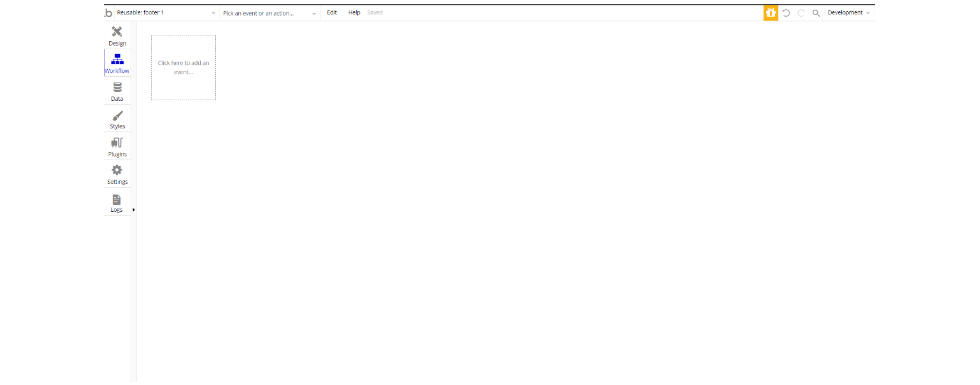Open the Plugins tab icon
The height and width of the screenshot is (385, 980).
pos(117,143)
